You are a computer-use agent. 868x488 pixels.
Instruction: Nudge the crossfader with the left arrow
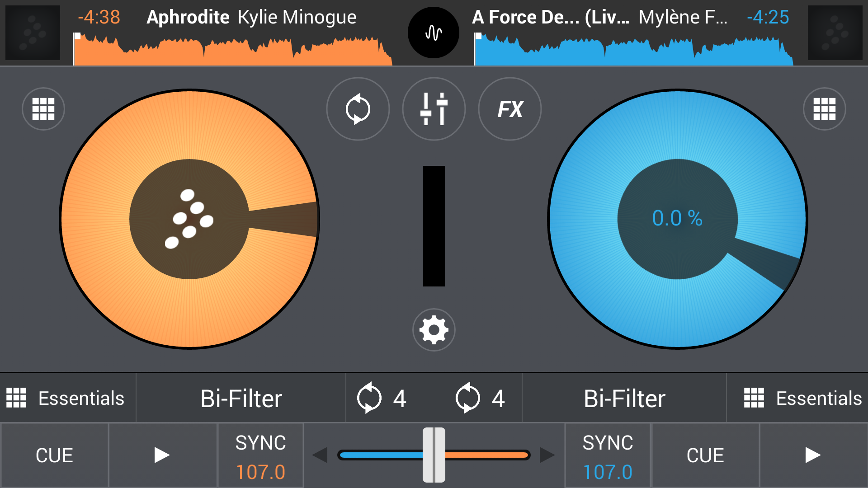point(320,455)
